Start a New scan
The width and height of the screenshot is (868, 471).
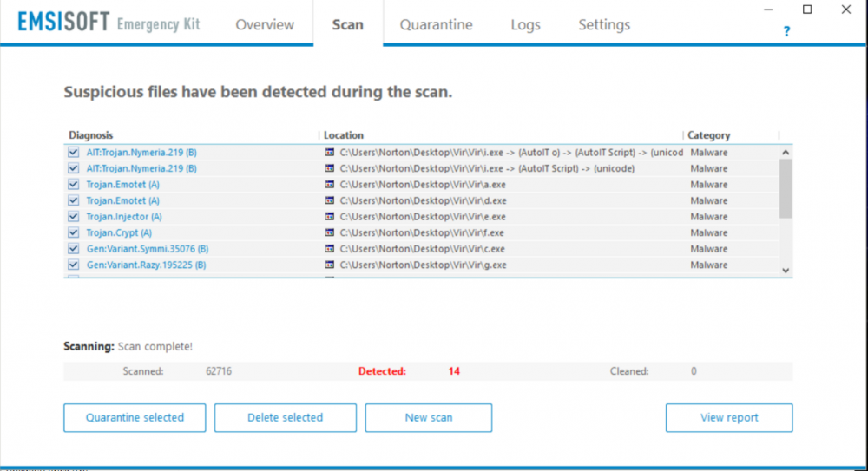click(x=429, y=418)
